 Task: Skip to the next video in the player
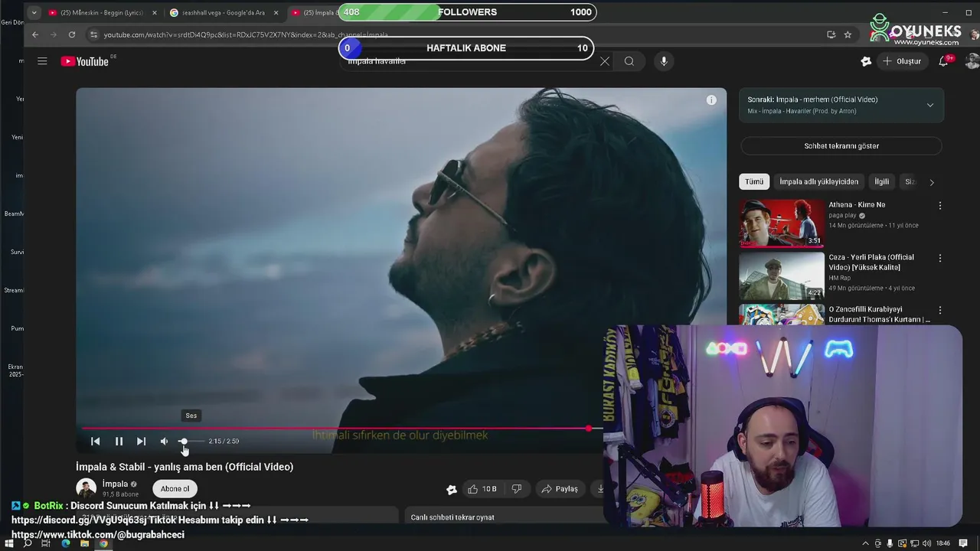coord(141,441)
